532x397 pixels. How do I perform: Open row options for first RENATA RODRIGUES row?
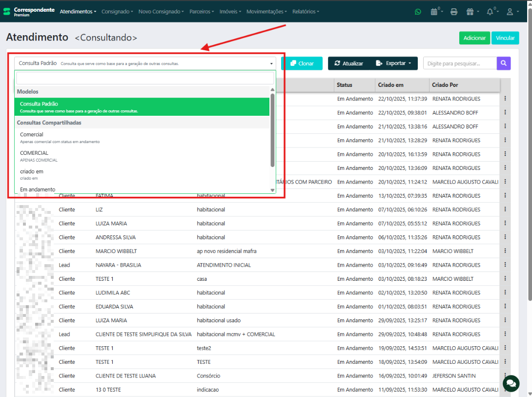505,99
